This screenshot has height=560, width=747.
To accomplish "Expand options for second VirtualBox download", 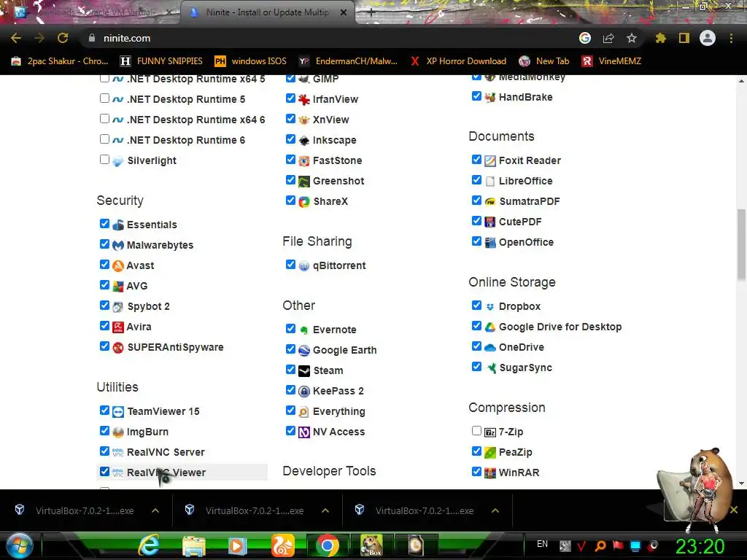I will click(x=325, y=510).
